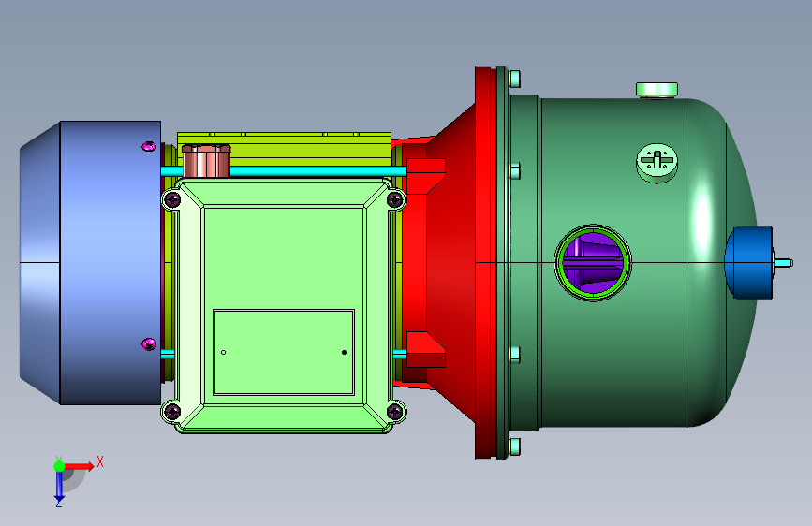Select the pink cable gland fitting
Viewport: 812px width, 526px height.
(x=206, y=161)
